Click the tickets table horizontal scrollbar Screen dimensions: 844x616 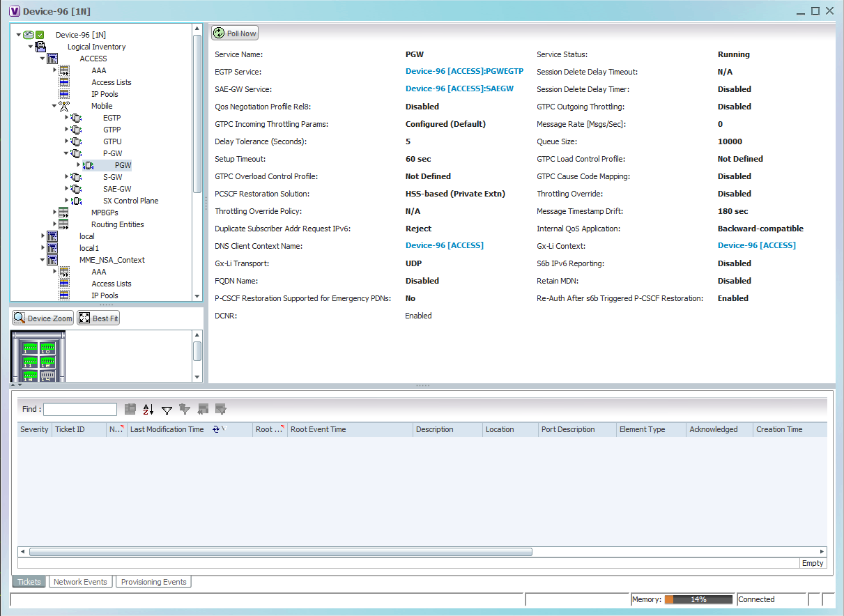click(281, 551)
